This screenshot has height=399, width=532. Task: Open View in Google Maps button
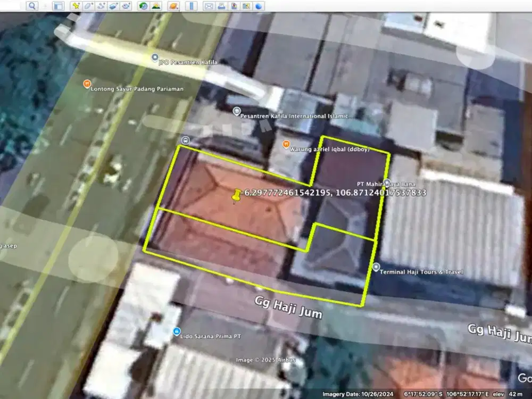coord(246,6)
